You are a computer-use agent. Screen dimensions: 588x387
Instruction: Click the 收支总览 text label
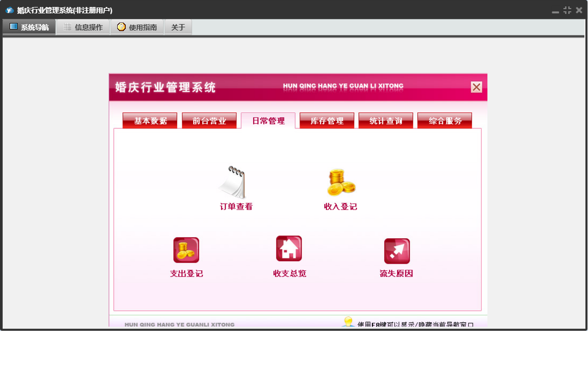click(x=289, y=274)
